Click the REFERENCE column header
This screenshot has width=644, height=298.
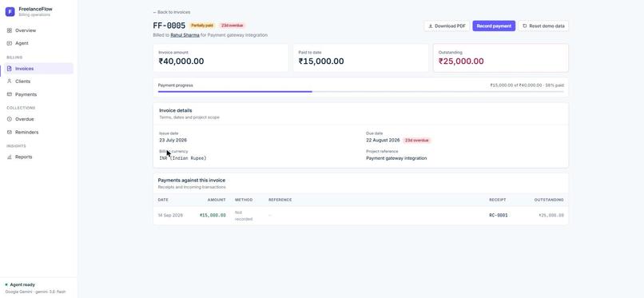(x=280, y=200)
